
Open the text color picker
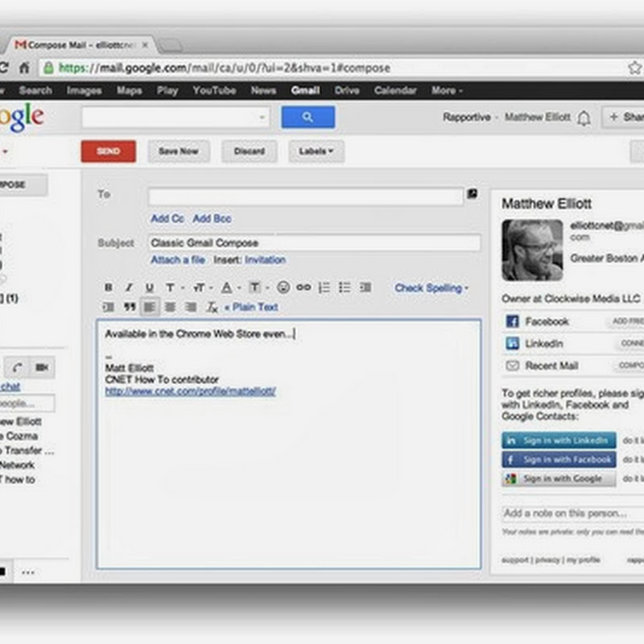pyautogui.click(x=230, y=287)
